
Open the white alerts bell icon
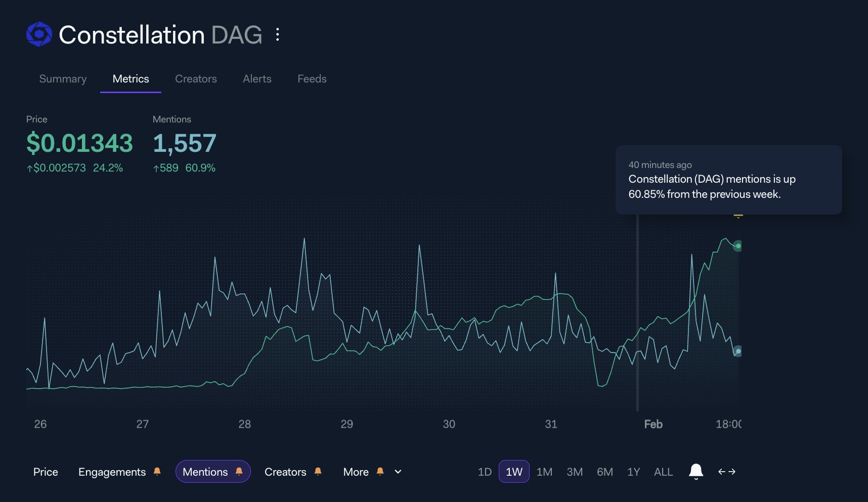696,471
